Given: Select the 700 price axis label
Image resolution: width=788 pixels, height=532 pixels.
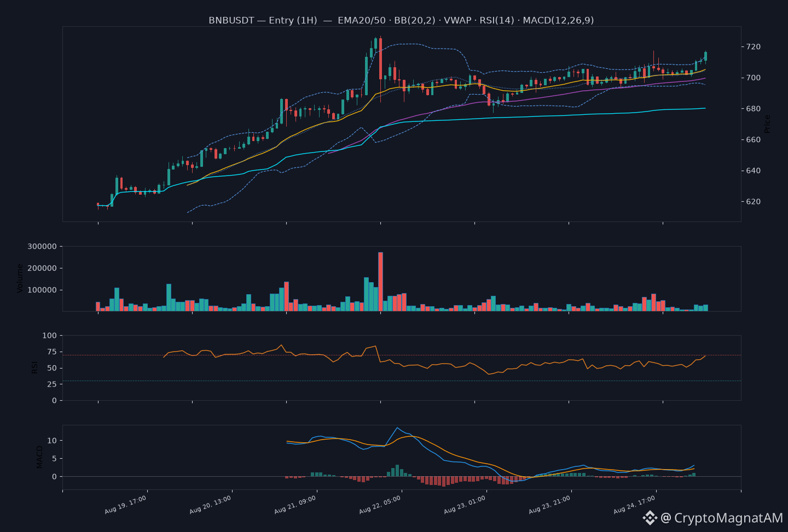Looking at the screenshot, I should pos(754,78).
